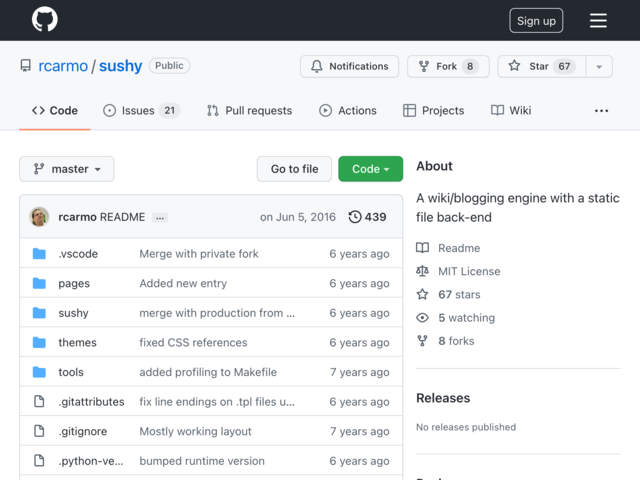The height and width of the screenshot is (480, 640).
Task: Expand the commit message ellipsis
Action: (160, 218)
